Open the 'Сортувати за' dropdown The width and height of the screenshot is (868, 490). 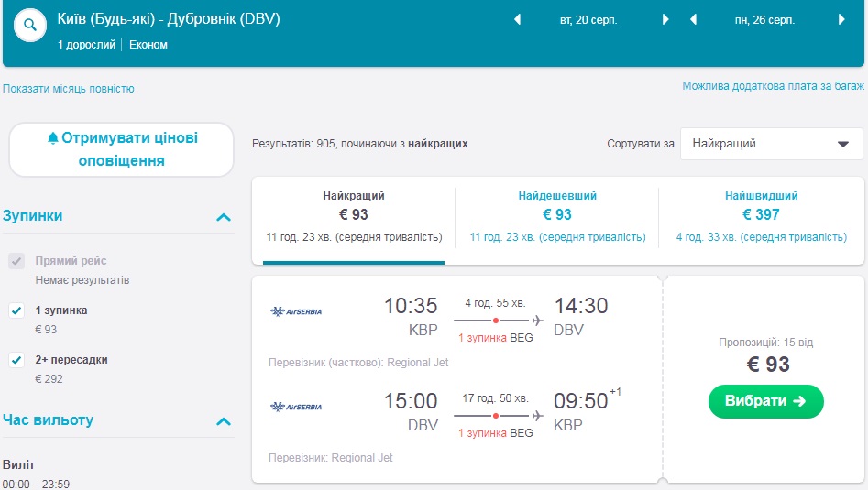771,144
